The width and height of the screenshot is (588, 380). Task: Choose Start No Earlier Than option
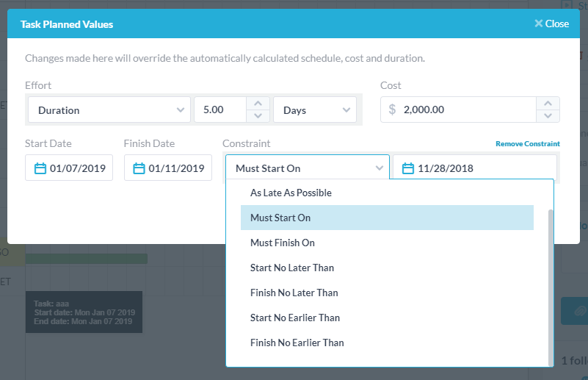[x=294, y=318]
